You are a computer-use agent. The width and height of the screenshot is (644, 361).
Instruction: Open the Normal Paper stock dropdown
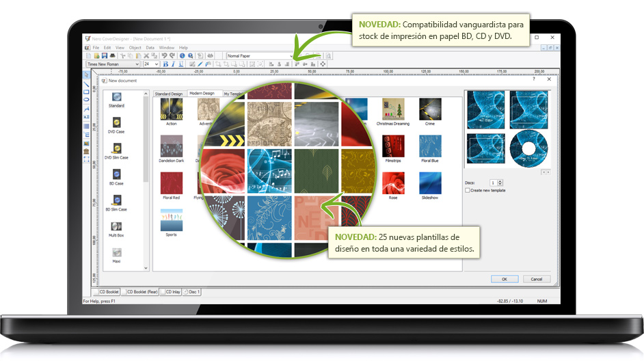click(x=292, y=55)
